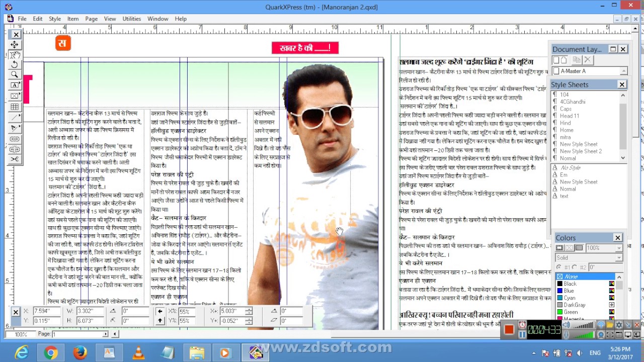Image resolution: width=644 pixels, height=362 pixels.
Task: Select the Linking tool
Action: tap(15, 139)
